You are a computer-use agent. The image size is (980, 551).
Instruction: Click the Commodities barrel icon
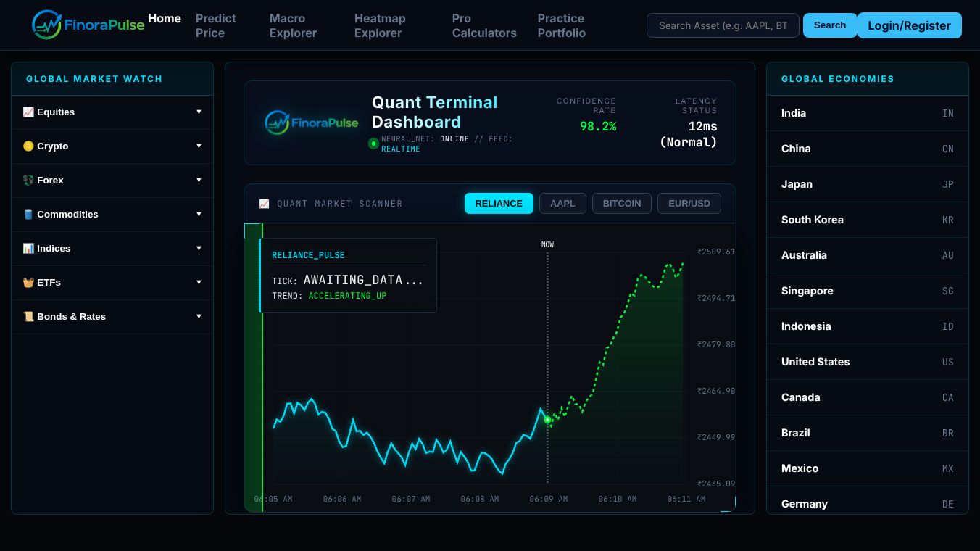pos(28,215)
